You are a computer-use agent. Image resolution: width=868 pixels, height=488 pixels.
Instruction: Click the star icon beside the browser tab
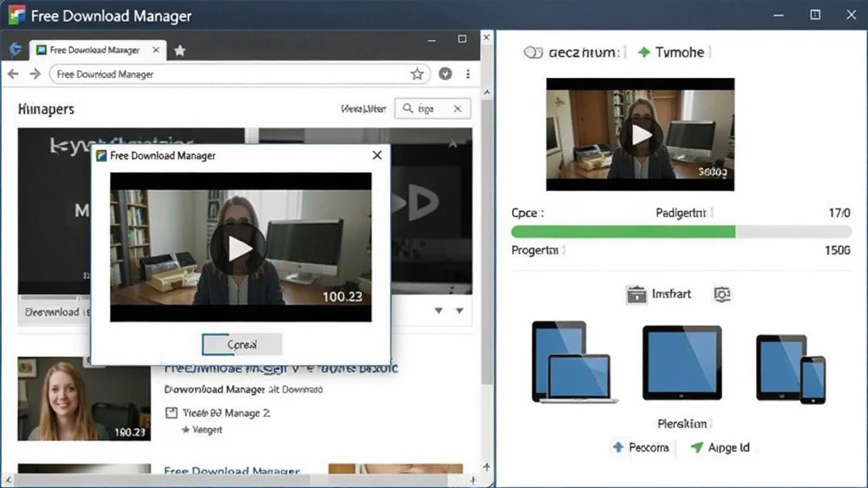tap(180, 51)
